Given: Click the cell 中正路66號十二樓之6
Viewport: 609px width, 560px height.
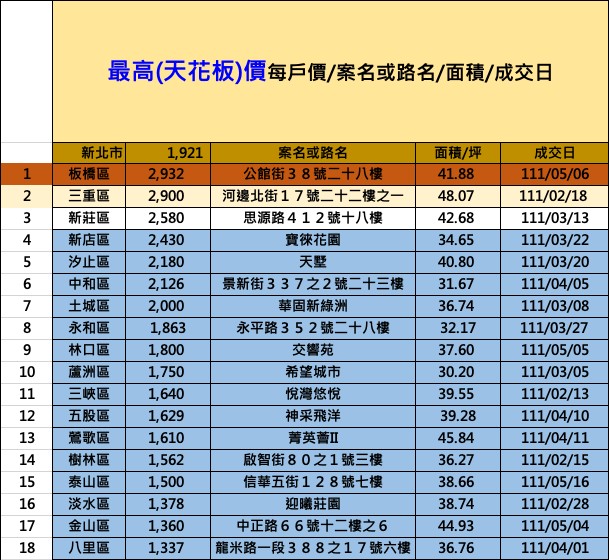Looking at the screenshot, I should click(313, 526).
